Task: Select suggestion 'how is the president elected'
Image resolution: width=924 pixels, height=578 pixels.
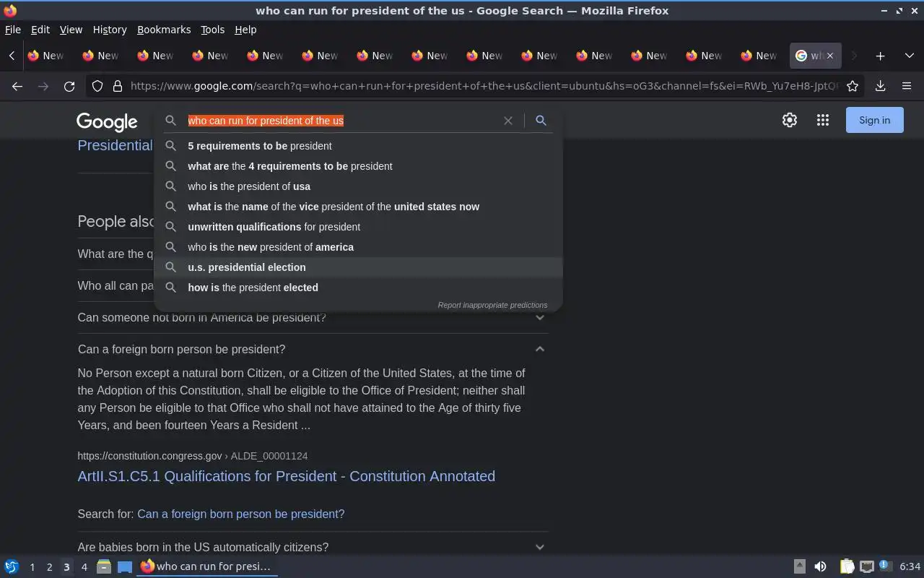Action: pos(358,288)
